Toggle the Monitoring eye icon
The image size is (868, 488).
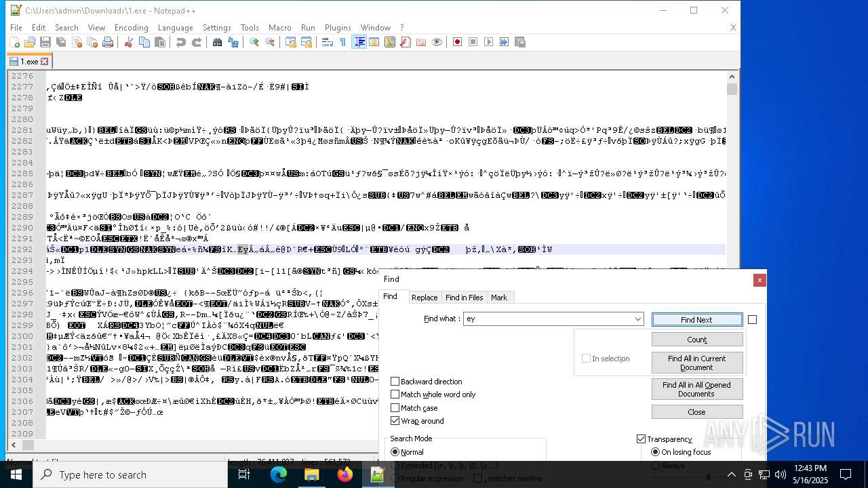pyautogui.click(x=437, y=42)
